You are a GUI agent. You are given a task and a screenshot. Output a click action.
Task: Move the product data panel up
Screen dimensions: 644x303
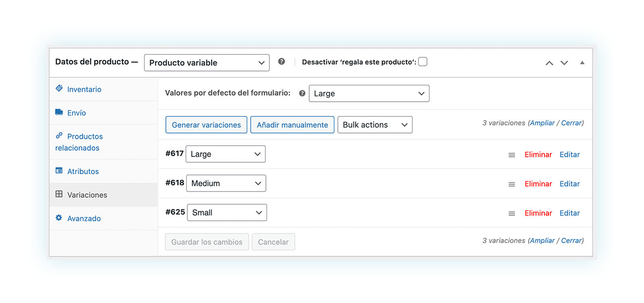pos(549,63)
